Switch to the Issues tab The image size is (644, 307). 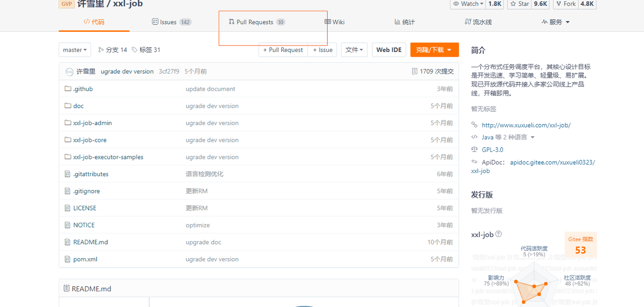[x=172, y=22]
